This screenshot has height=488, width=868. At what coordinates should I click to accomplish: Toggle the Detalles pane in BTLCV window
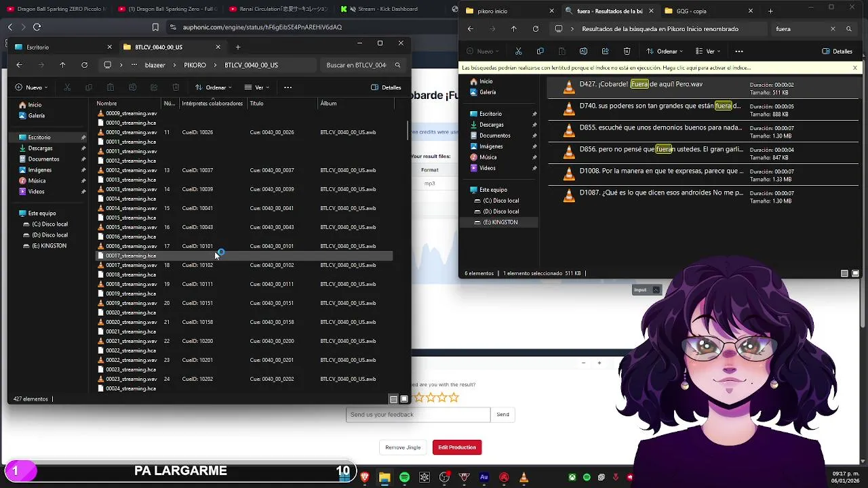coord(386,87)
